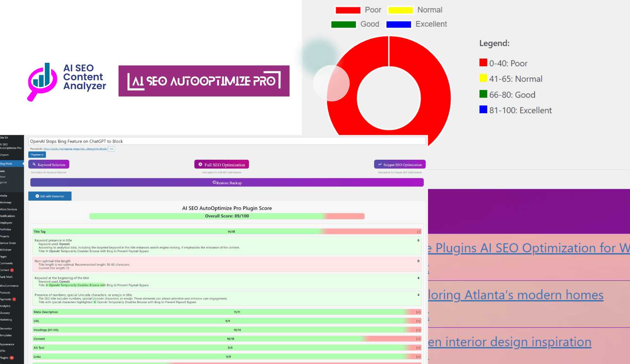Open Marketing in the sidebar

tap(6, 320)
